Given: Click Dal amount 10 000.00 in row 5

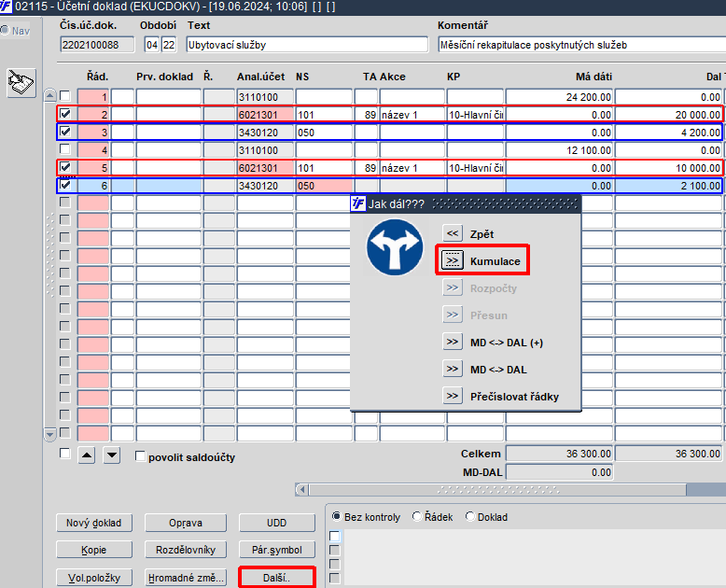Looking at the screenshot, I should point(668,168).
